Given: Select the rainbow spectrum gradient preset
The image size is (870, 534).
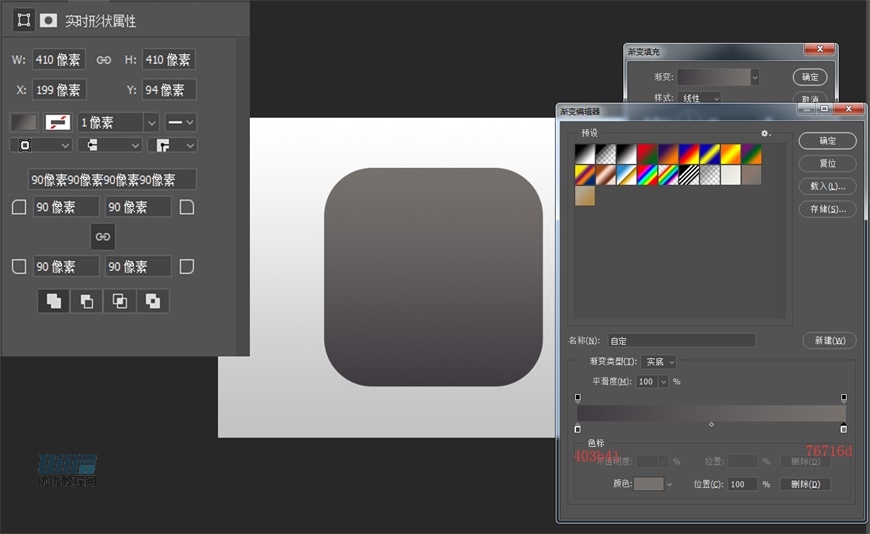Looking at the screenshot, I should [x=647, y=174].
